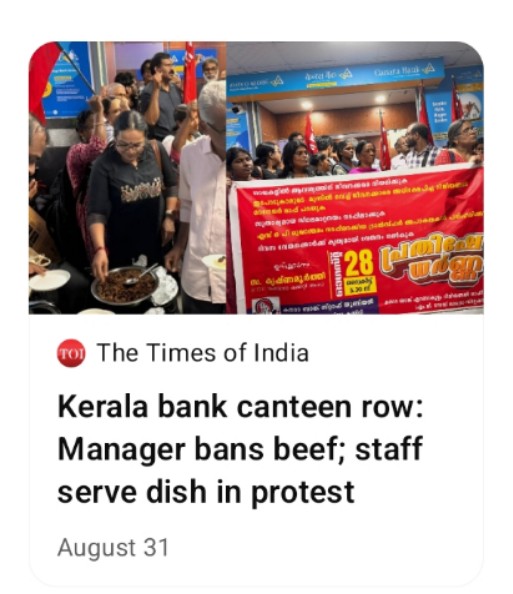The image size is (513, 594).
Task: Click the bowl of beef with spoon
Action: pyautogui.click(x=125, y=285)
